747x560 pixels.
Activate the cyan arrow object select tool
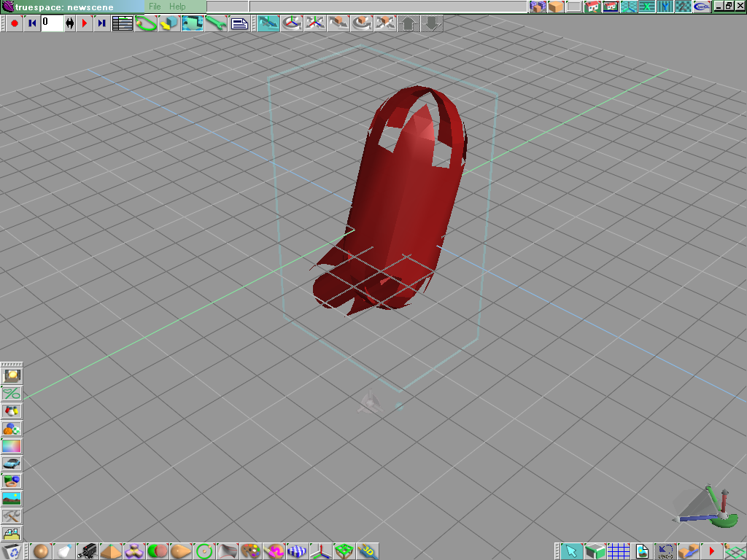(572, 551)
